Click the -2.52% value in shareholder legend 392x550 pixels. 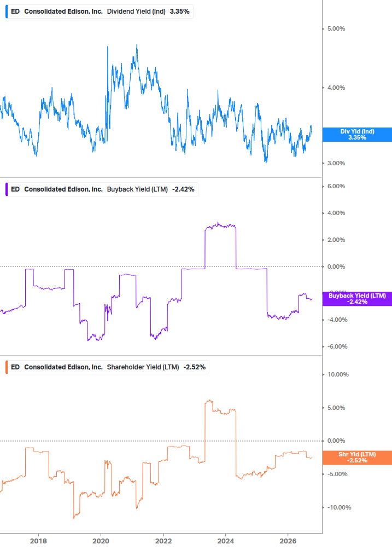(195, 367)
